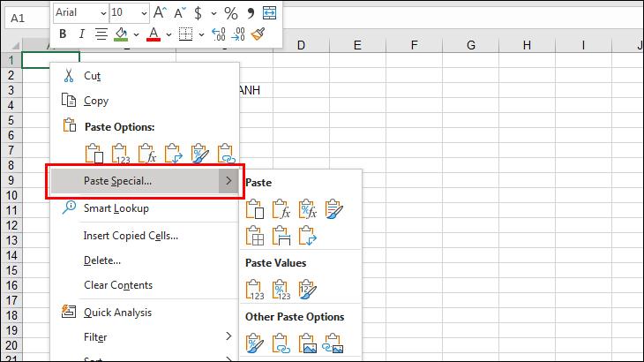The width and height of the screenshot is (644, 362).
Task: Select Values and Number Formatting icon
Action: 281,290
